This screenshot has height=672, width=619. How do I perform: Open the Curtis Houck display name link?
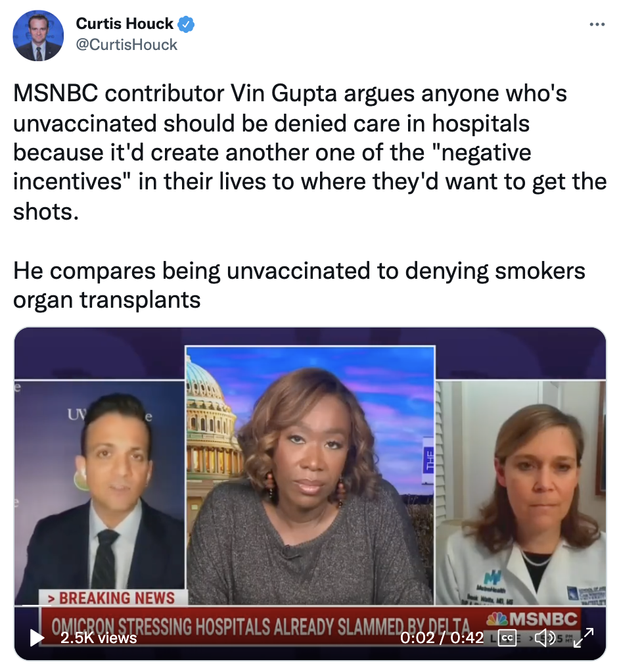click(x=125, y=24)
